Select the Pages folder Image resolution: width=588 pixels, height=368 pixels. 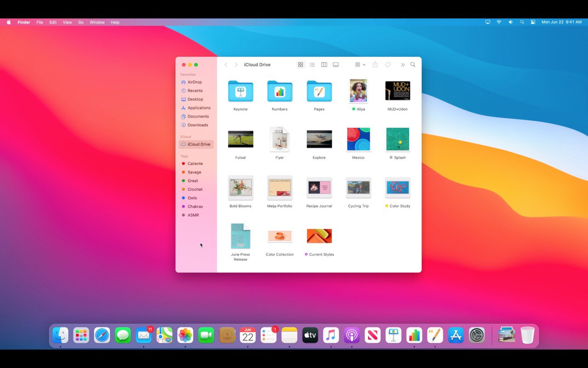coord(319,92)
